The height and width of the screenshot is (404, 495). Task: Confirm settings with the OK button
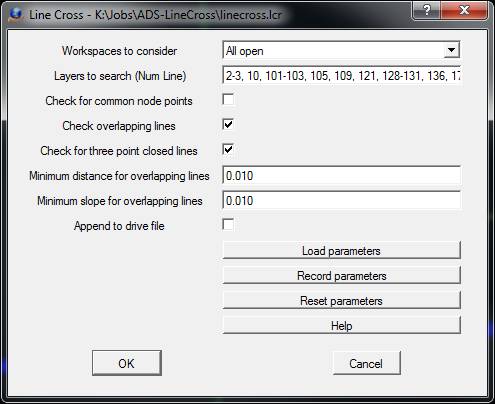(x=127, y=363)
